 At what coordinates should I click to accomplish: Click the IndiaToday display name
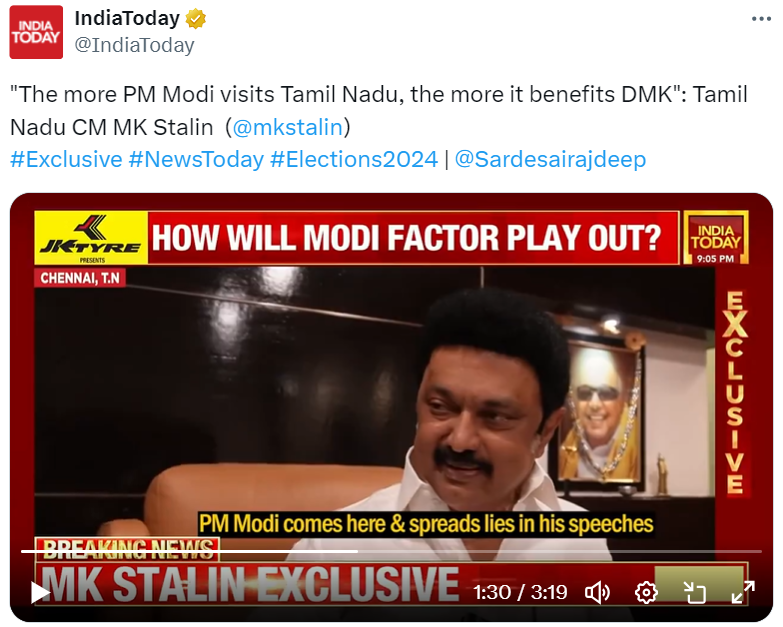click(127, 18)
